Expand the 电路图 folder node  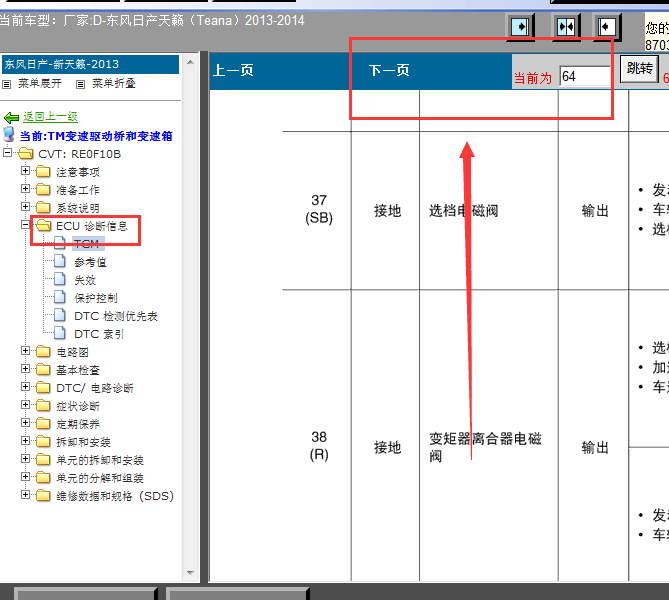(25, 352)
